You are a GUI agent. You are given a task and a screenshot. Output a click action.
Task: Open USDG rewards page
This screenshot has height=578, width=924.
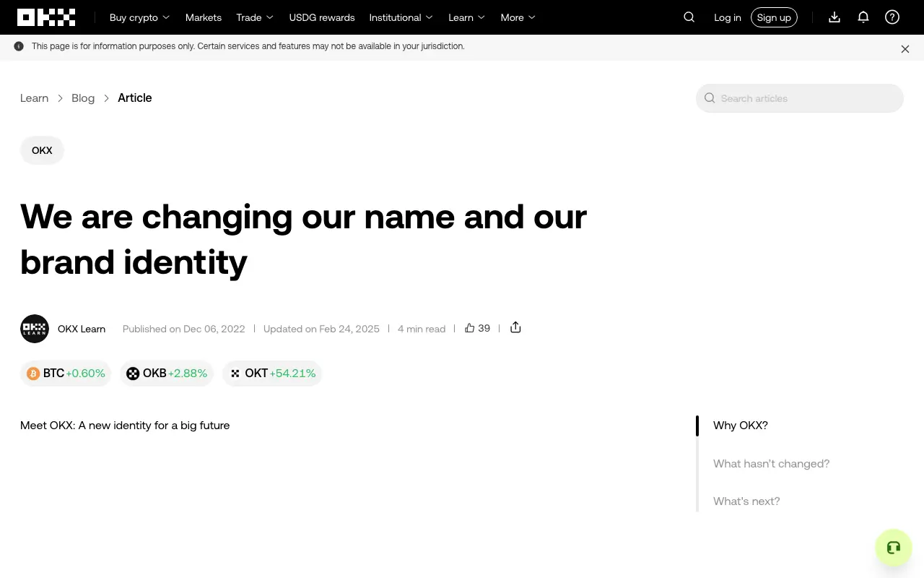[322, 17]
